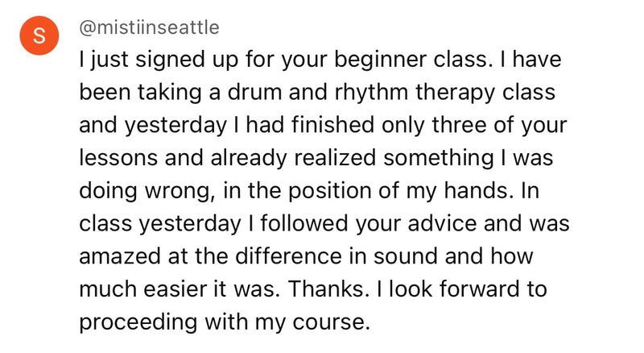
Task: Click the line starting "amazed at the difference"
Action: coord(308,257)
